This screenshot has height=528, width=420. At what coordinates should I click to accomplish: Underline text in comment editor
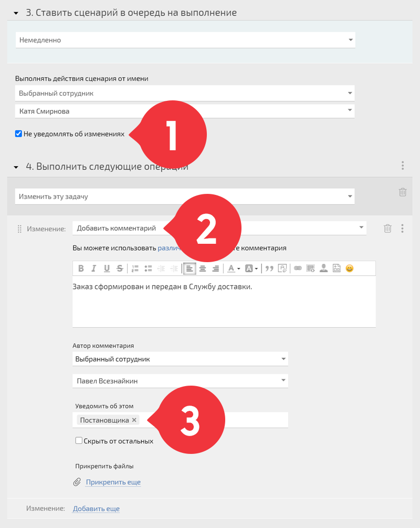[x=107, y=268]
